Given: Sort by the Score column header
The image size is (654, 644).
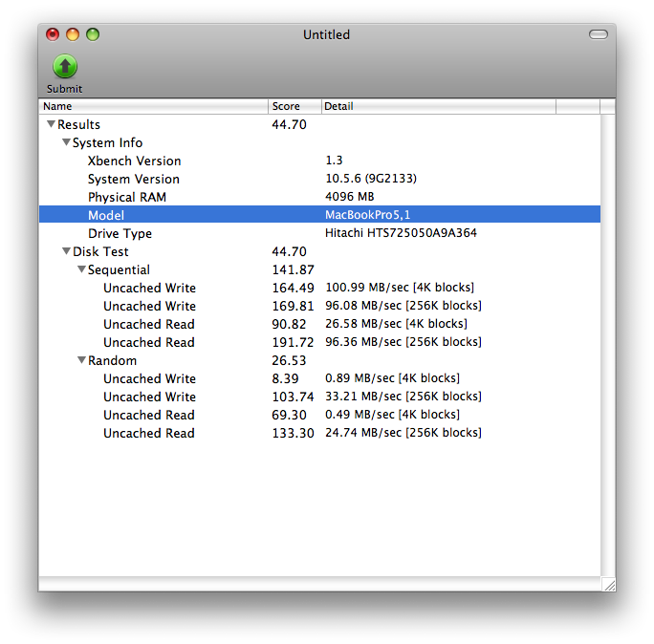Looking at the screenshot, I should 294,106.
